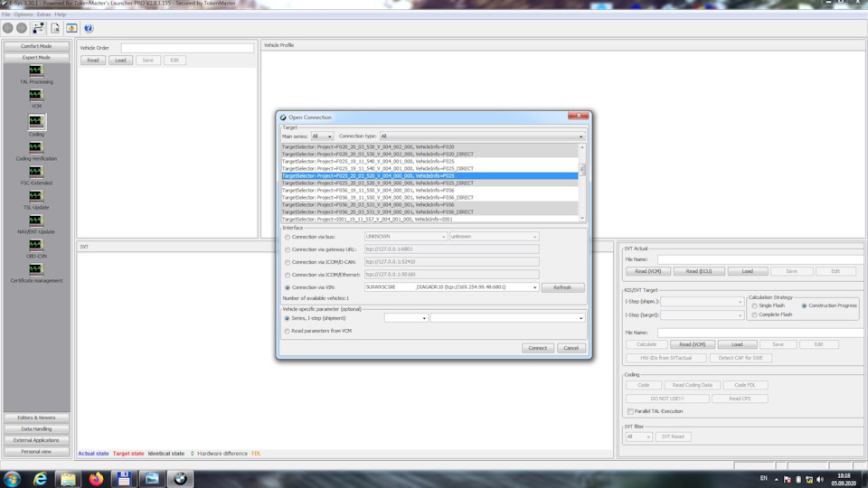The width and height of the screenshot is (868, 488).
Task: Switch to Comfort Mode
Action: click(x=36, y=46)
